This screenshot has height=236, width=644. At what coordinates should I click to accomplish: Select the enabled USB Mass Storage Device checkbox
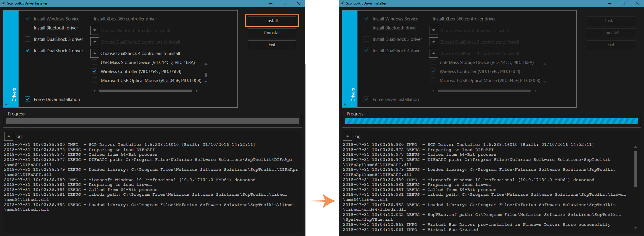[x=94, y=63]
